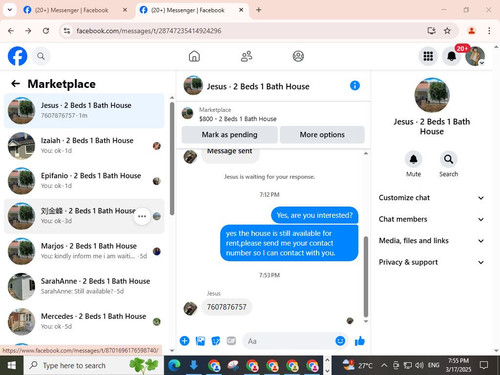This screenshot has width=500, height=375.
Task: Open the account profile picture menu
Action: pyautogui.click(x=475, y=56)
